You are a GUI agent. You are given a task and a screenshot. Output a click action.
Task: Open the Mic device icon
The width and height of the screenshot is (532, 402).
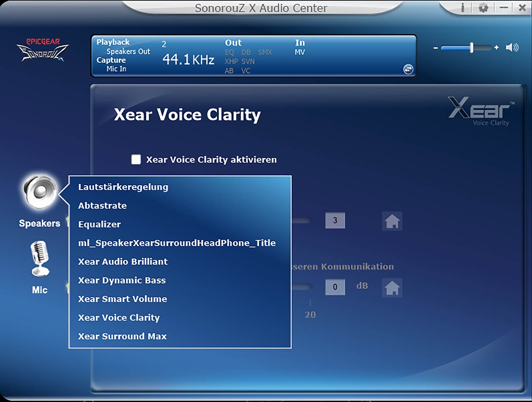40,258
